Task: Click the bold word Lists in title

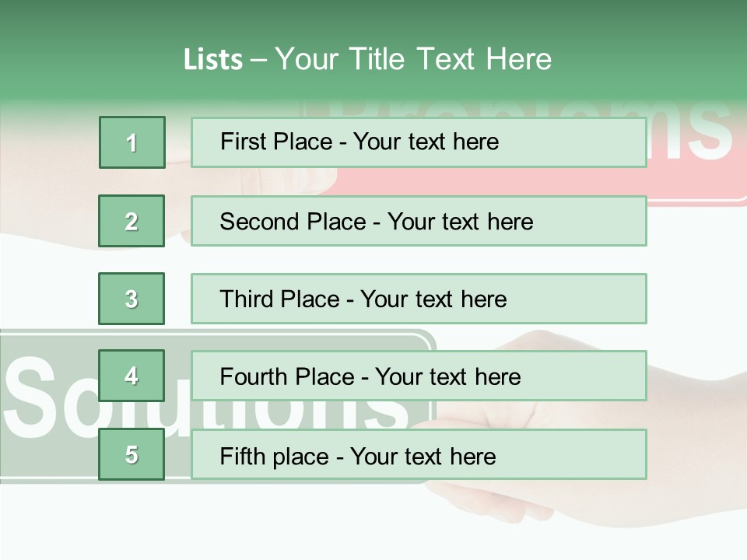Action: point(213,59)
